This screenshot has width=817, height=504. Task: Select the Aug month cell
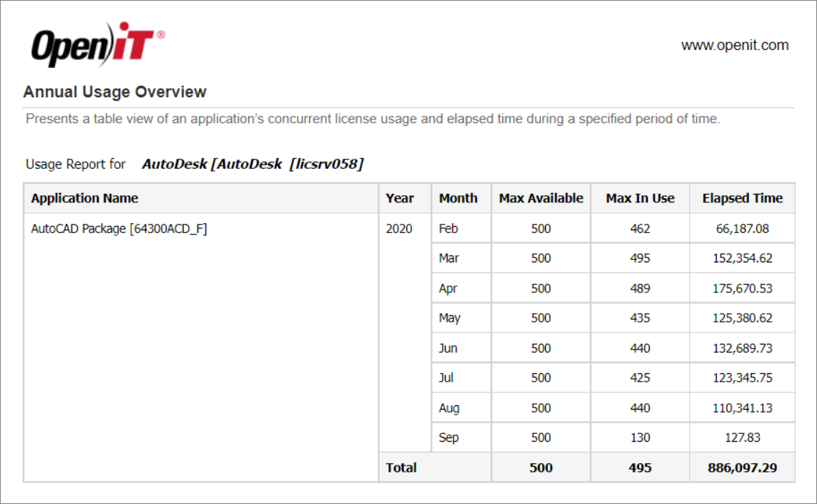tap(461, 407)
